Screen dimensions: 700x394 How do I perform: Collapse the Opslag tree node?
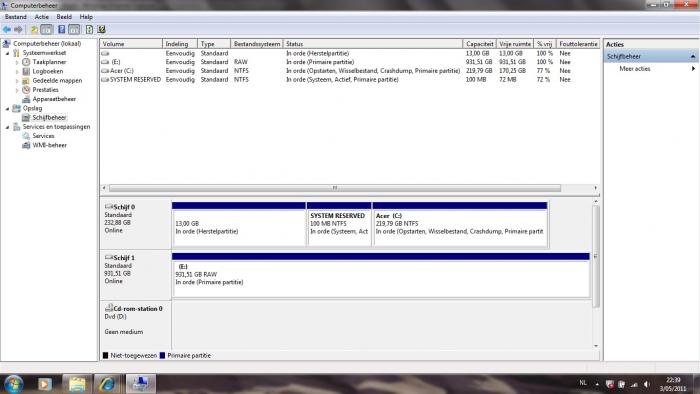click(7, 108)
